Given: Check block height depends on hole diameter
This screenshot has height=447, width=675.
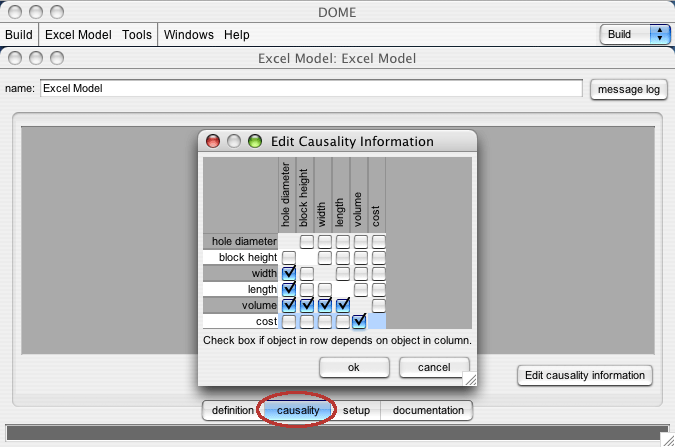Looking at the screenshot, I should (x=289, y=258).
